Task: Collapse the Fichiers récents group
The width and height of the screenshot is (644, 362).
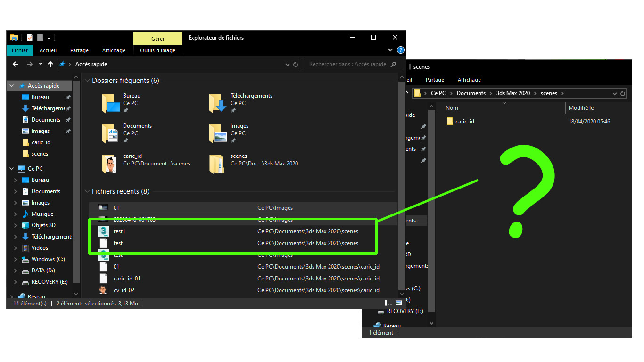Action: [87, 191]
